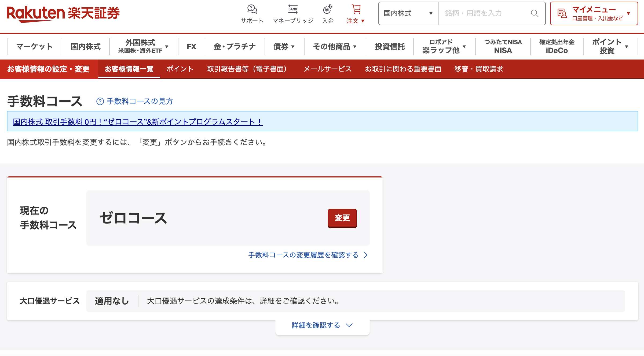
Task: Click the ゼロコース course name
Action: (133, 218)
